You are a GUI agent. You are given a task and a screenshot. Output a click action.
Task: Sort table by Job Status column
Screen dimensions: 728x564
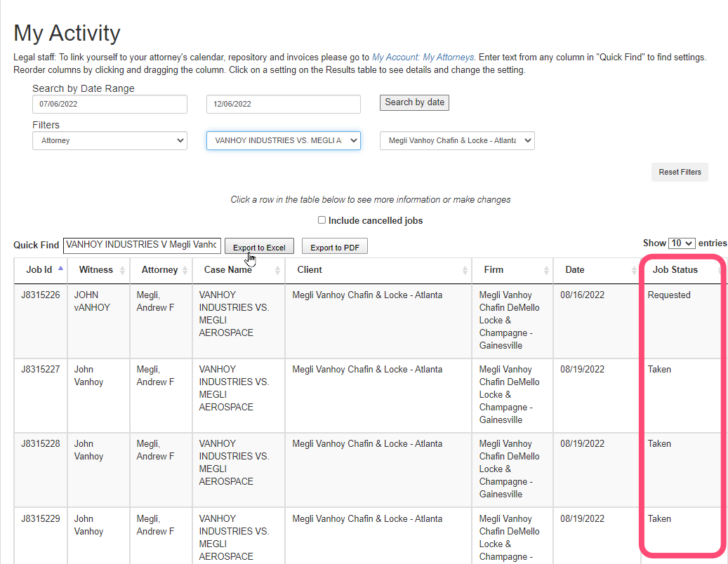[x=681, y=270]
